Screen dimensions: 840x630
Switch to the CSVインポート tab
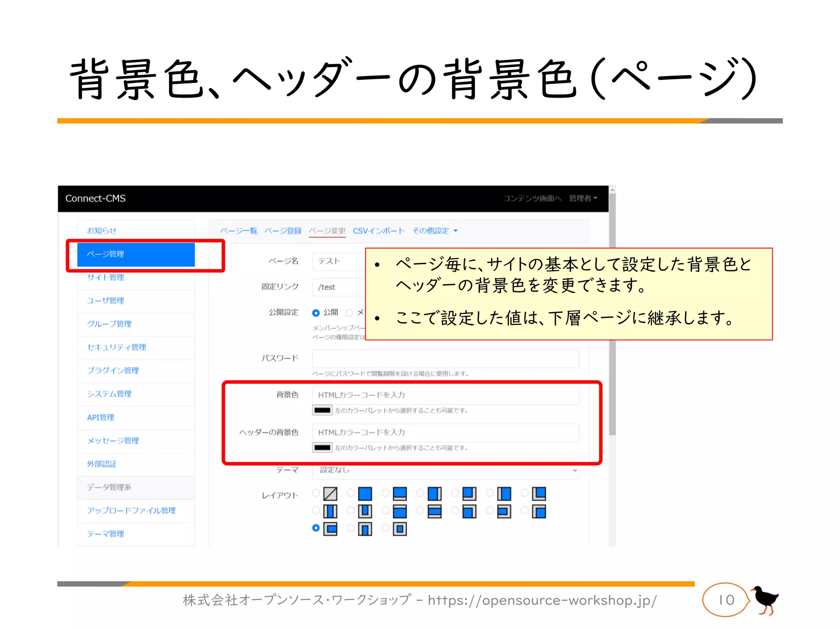379,231
